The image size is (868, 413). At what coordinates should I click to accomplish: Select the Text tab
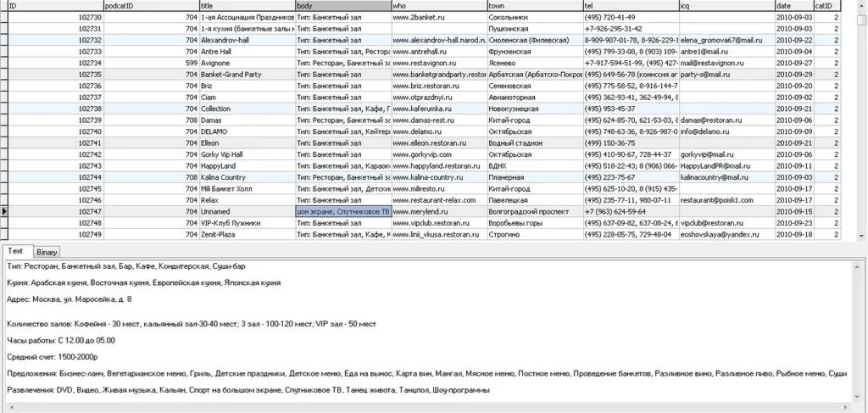click(x=15, y=251)
